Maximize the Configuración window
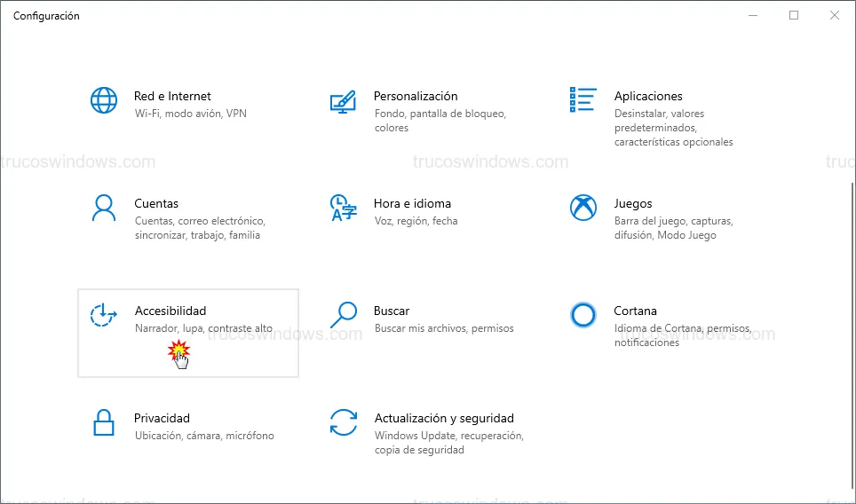856x504 pixels. [x=794, y=15]
